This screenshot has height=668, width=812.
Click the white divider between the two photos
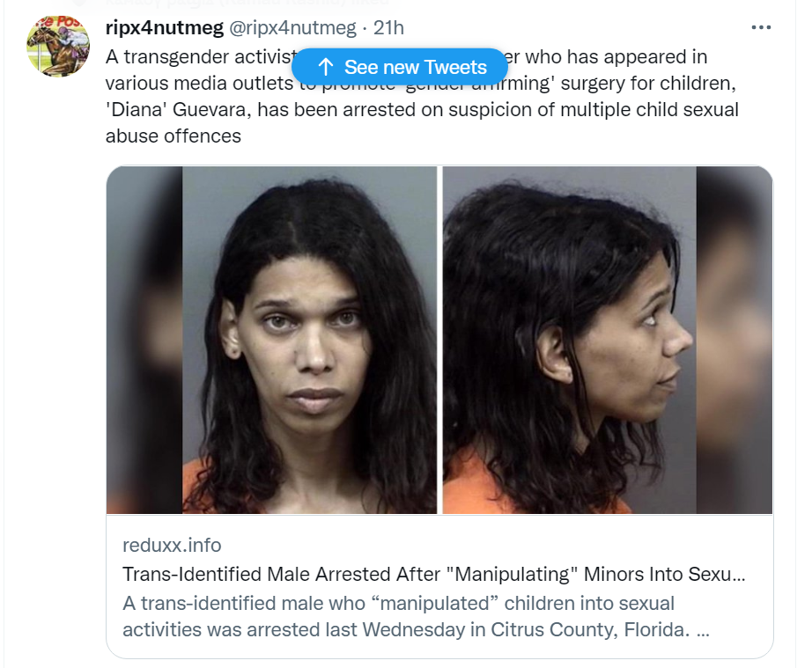coord(439,340)
